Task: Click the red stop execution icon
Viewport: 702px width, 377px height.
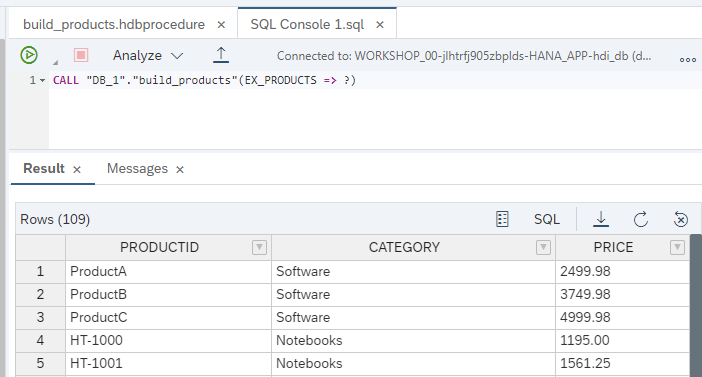Action: [x=81, y=55]
